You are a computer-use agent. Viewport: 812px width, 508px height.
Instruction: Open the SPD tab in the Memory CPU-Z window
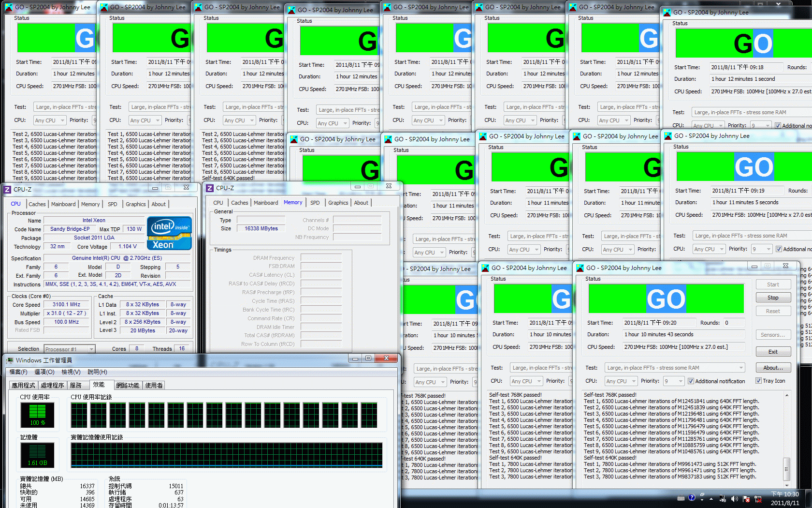coord(315,203)
